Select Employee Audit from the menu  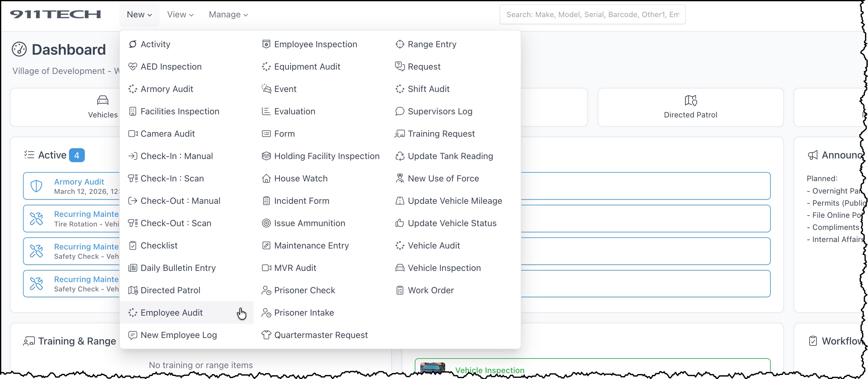coord(171,313)
